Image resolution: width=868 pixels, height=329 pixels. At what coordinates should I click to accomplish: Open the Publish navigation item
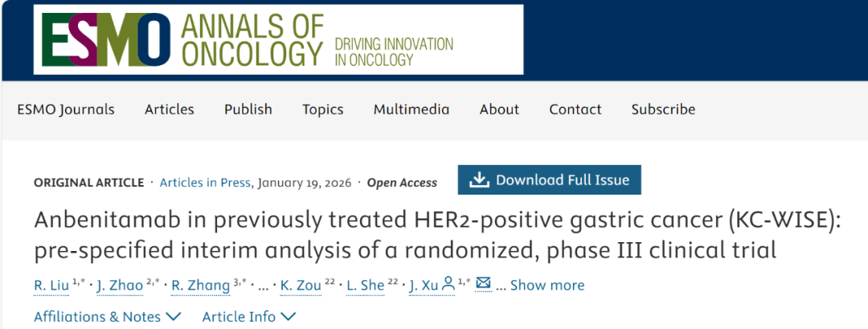(x=248, y=109)
